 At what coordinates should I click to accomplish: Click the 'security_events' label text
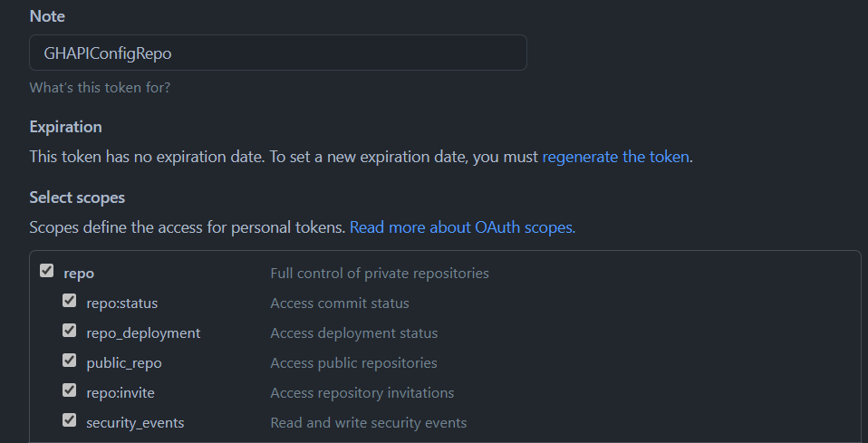pyautogui.click(x=135, y=423)
